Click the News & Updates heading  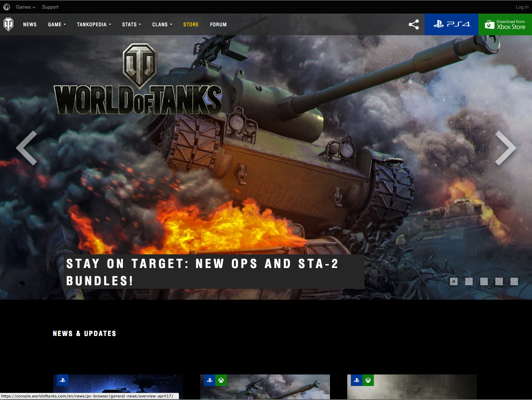click(84, 333)
